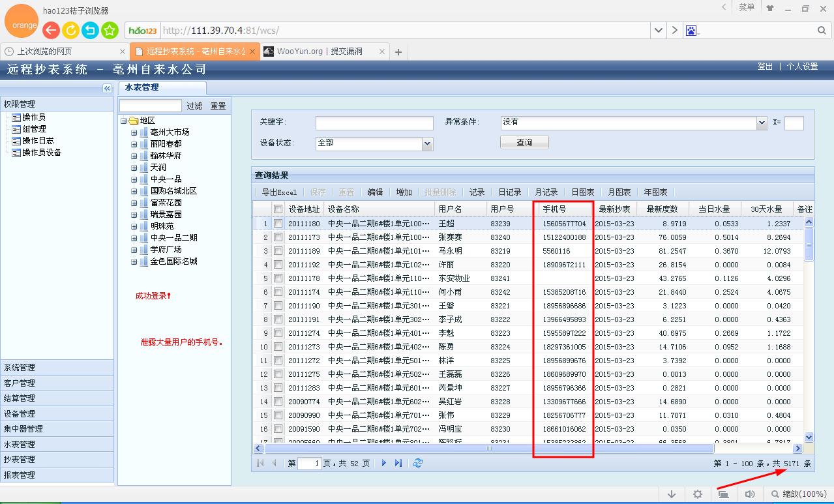Click 导出Excel in the toolbar

click(x=279, y=192)
